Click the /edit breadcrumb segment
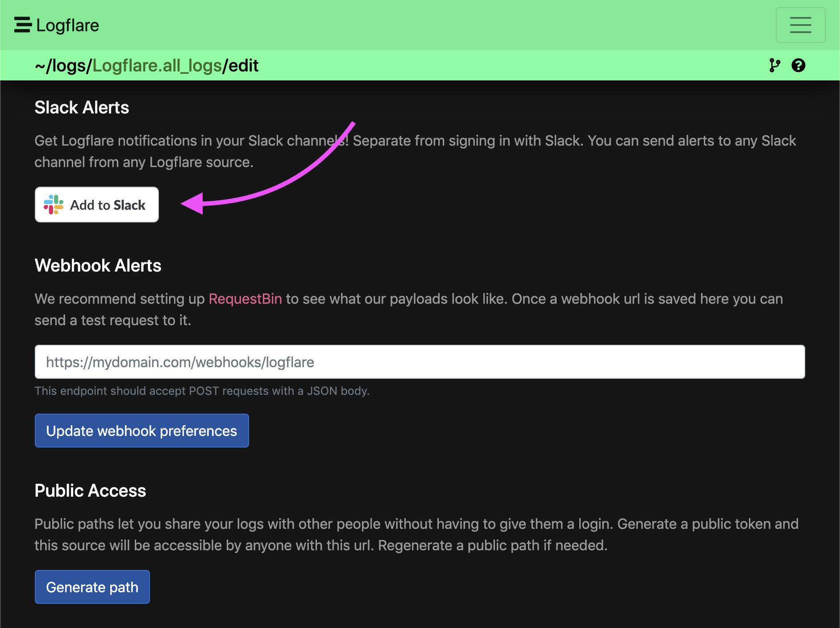This screenshot has width=840, height=628. coord(241,66)
